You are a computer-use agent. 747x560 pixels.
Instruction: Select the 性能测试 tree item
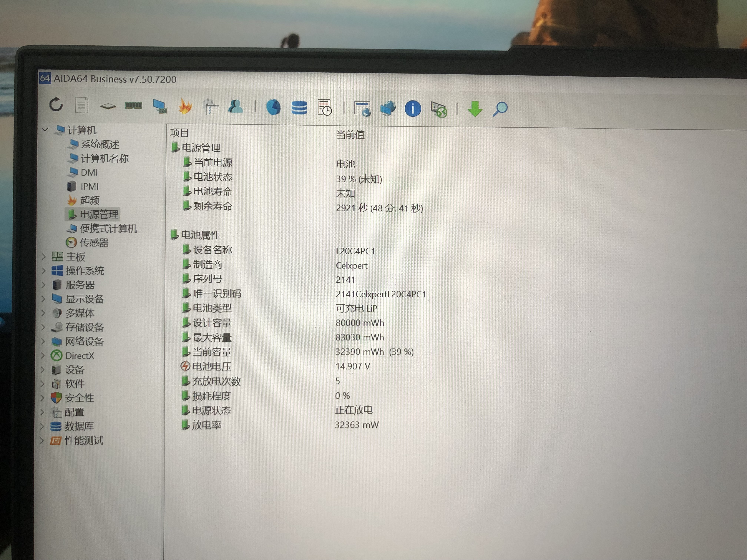tap(77, 441)
